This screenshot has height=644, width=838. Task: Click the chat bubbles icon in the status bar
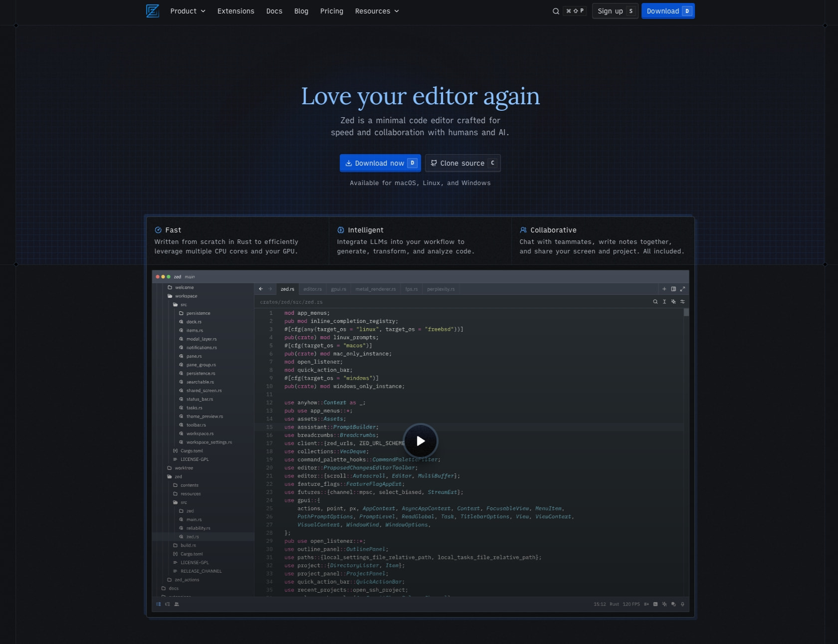[673, 604]
